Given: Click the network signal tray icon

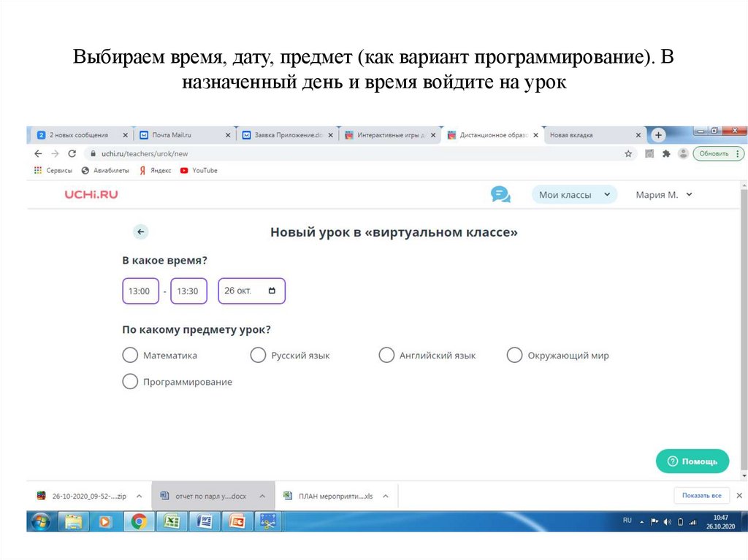Looking at the screenshot, I should (692, 522).
